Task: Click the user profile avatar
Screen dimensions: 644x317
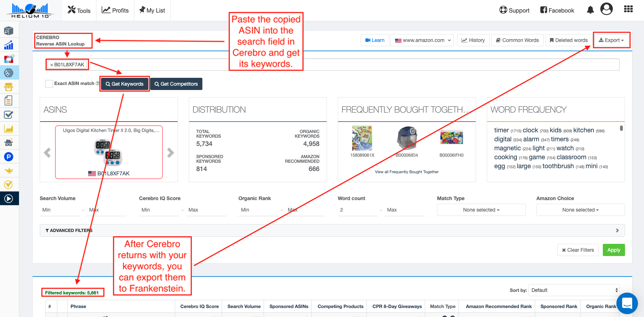Action: point(606,9)
